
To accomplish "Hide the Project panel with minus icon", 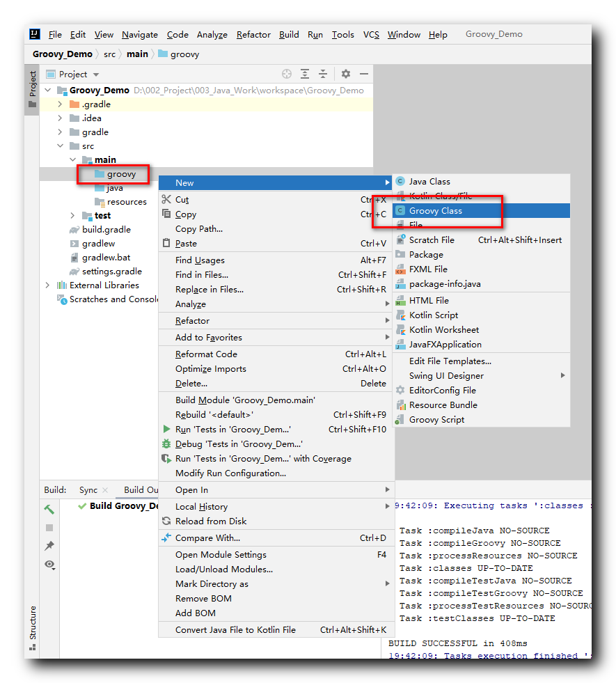I will pos(364,74).
